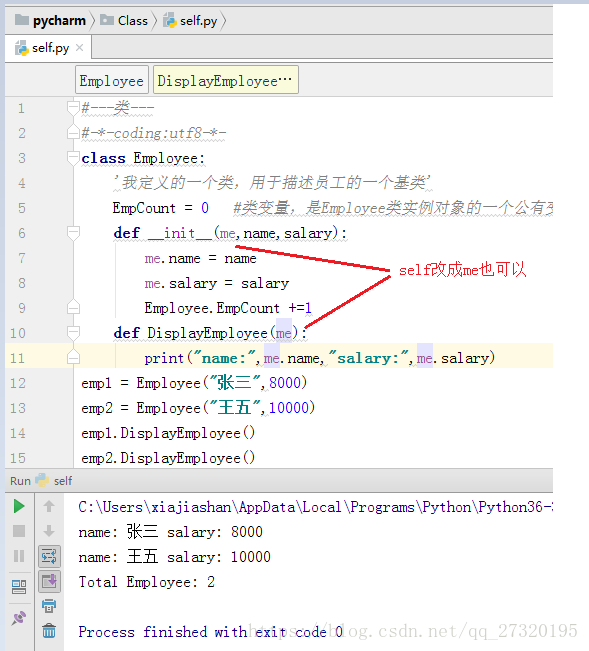Click 'emp2.DisplayEmployee()' on line 15
The height and width of the screenshot is (651, 589).
[168, 458]
